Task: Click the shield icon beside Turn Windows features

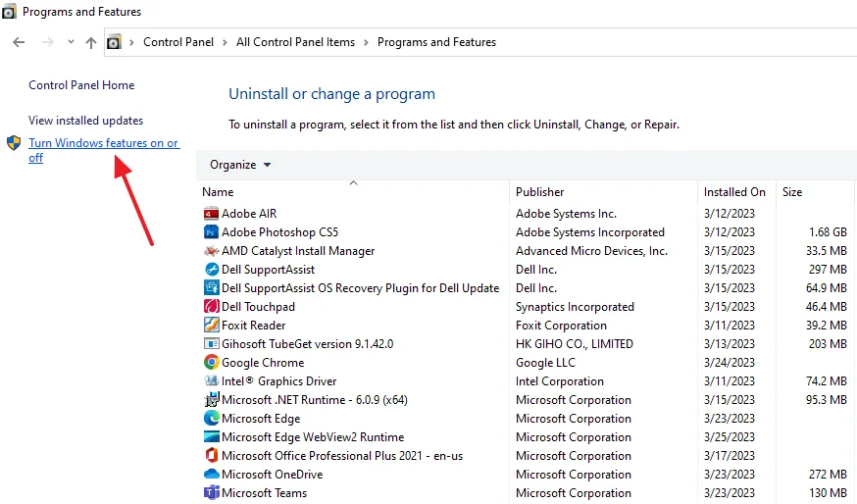Action: [x=14, y=144]
